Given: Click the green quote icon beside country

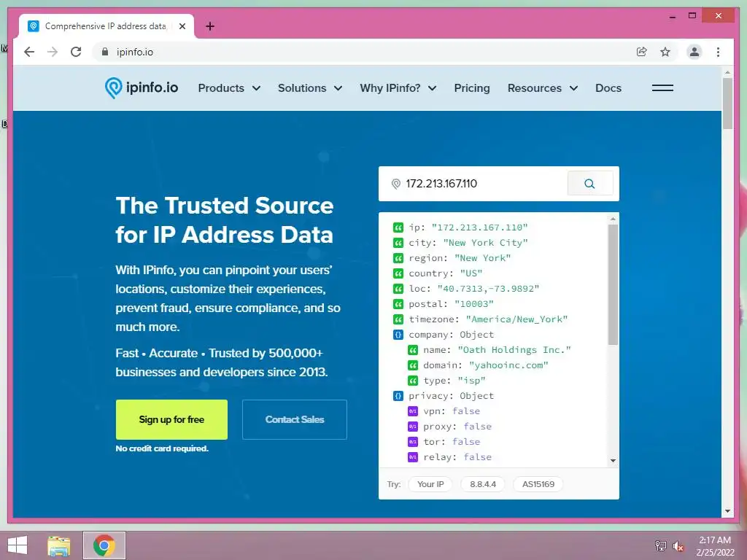Looking at the screenshot, I should (x=398, y=273).
